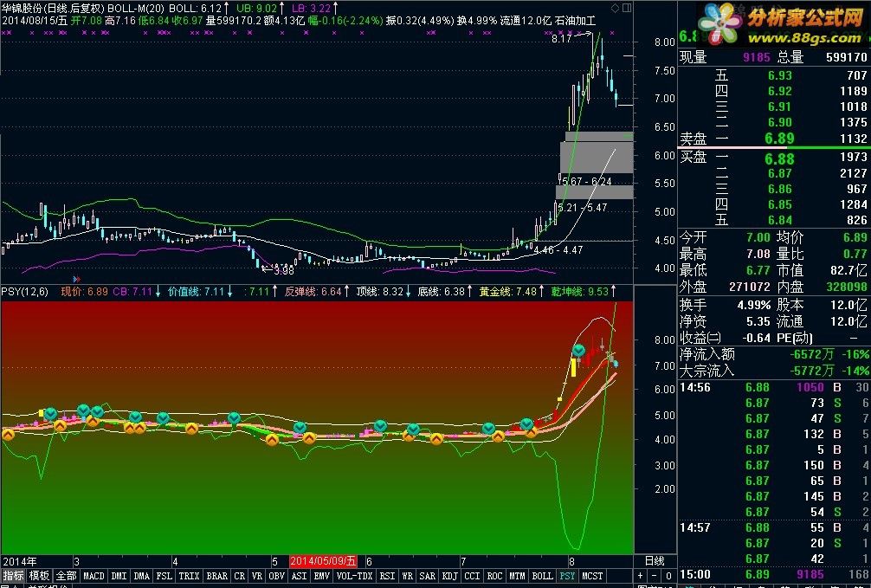Click the 15:00 closing tick row

point(774,574)
